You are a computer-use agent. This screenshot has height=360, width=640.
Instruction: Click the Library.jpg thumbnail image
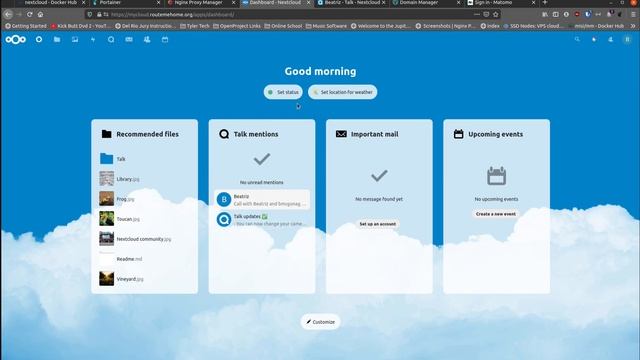point(107,179)
